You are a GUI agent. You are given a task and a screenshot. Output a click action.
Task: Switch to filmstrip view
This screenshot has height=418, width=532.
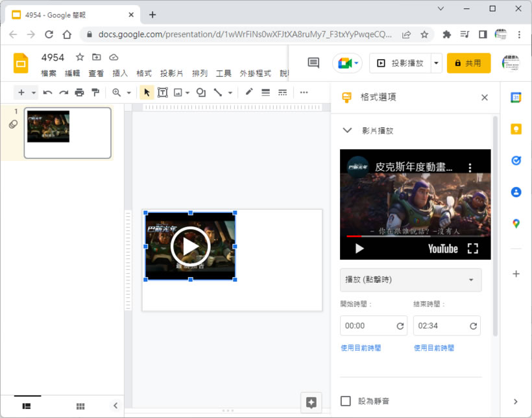coord(27,406)
